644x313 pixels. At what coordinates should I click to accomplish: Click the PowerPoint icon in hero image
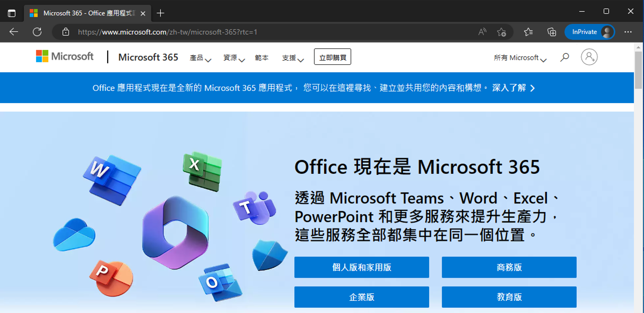pyautogui.click(x=111, y=278)
